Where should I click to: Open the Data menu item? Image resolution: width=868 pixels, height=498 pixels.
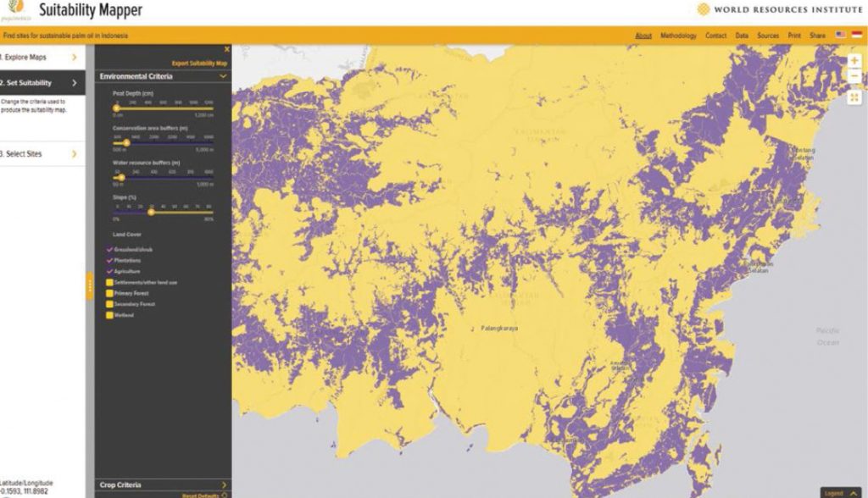tap(741, 36)
